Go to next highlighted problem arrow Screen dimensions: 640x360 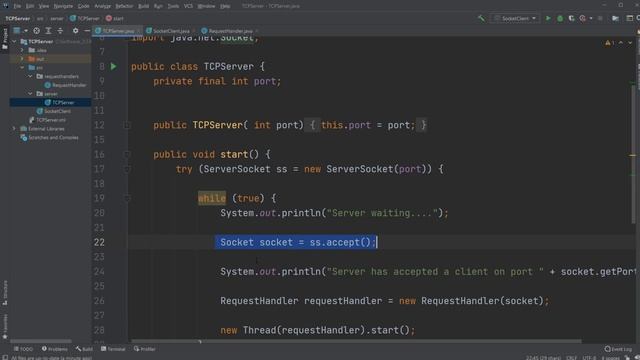tap(630, 43)
